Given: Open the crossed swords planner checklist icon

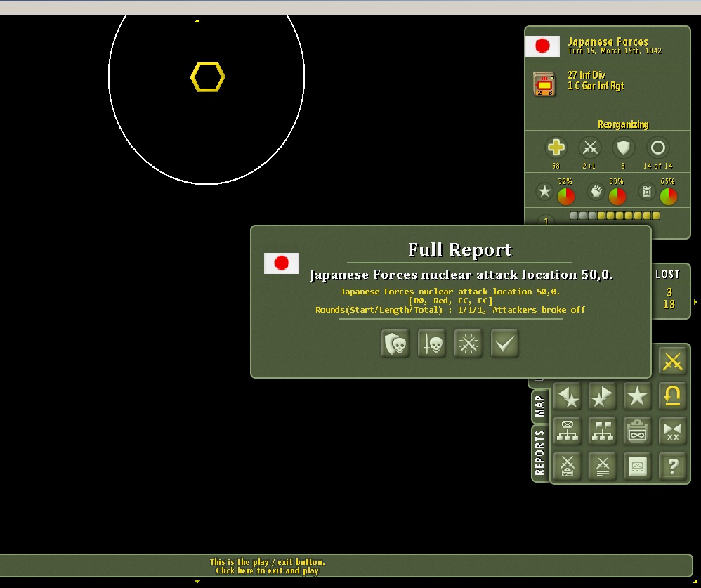Looking at the screenshot, I should pyautogui.click(x=568, y=466).
